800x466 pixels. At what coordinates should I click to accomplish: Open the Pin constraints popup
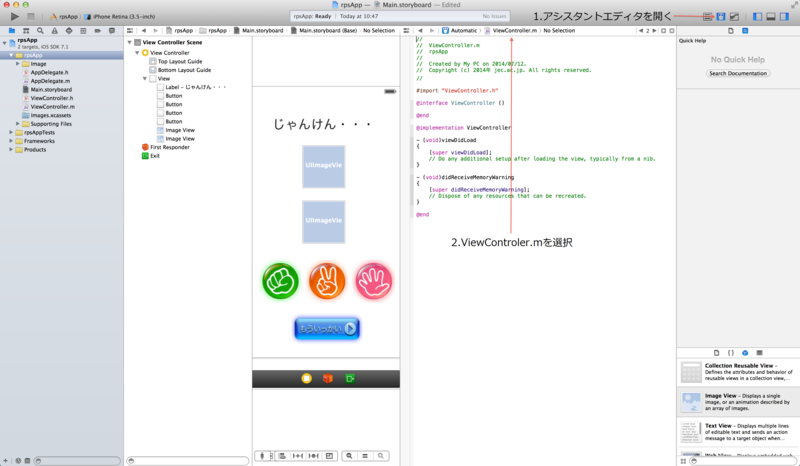coord(298,456)
